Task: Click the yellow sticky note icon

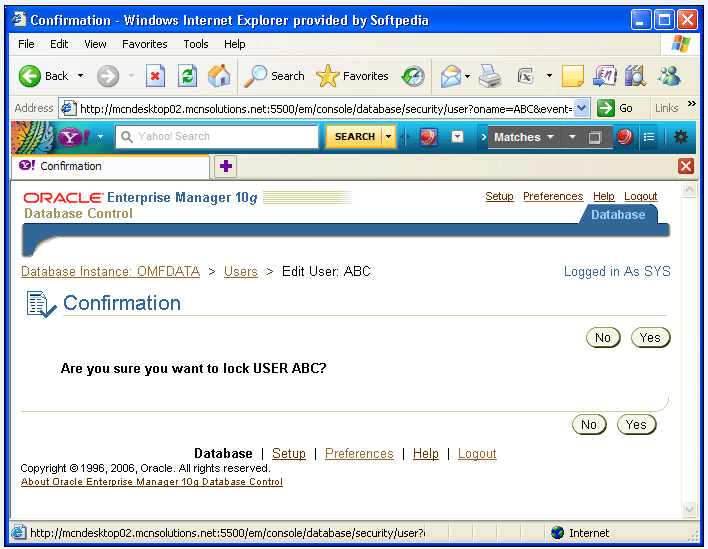Action: (573, 76)
